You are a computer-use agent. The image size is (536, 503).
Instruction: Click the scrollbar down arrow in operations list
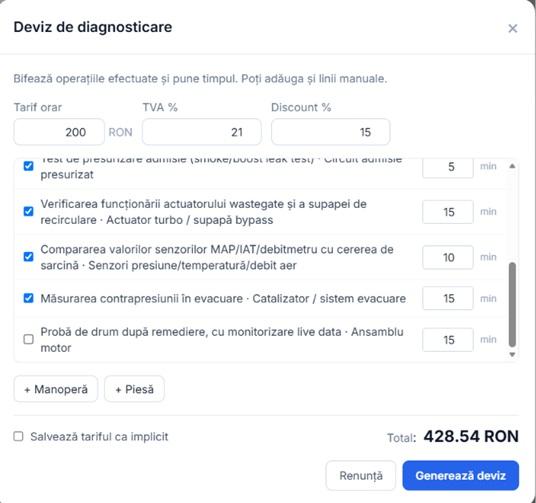tap(512, 354)
